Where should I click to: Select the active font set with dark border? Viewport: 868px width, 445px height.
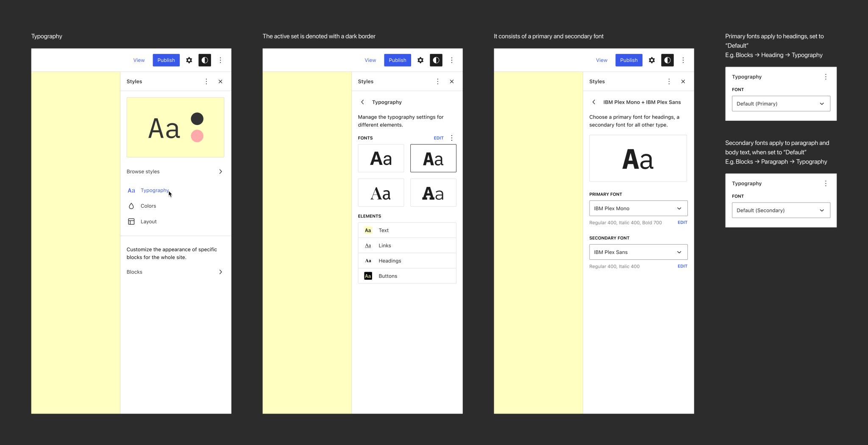[x=433, y=158]
